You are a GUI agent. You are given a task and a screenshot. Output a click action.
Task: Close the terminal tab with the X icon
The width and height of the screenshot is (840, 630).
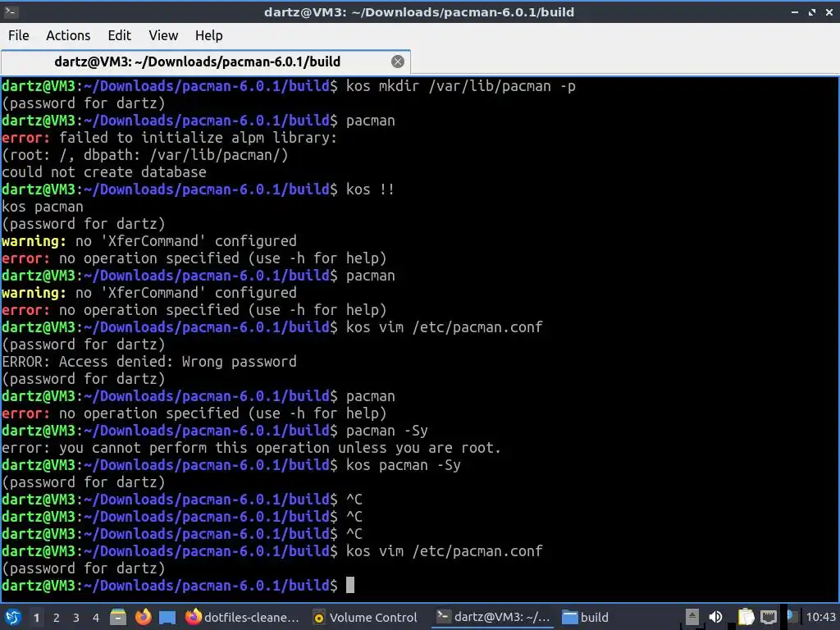click(x=398, y=62)
